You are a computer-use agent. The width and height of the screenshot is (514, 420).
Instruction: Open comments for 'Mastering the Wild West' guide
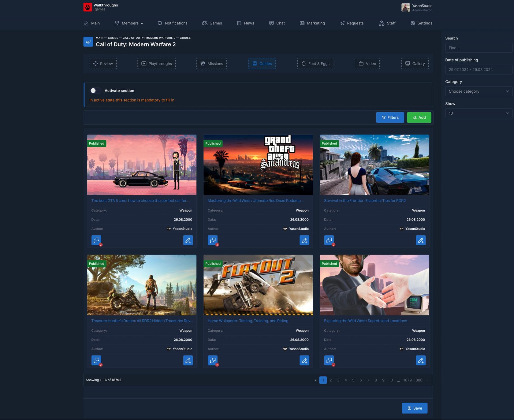pos(213,240)
